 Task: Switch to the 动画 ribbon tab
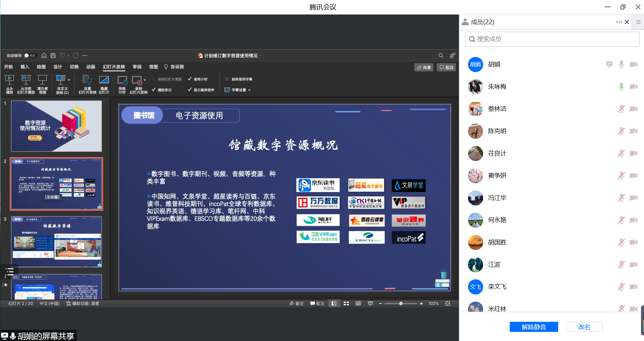point(91,67)
